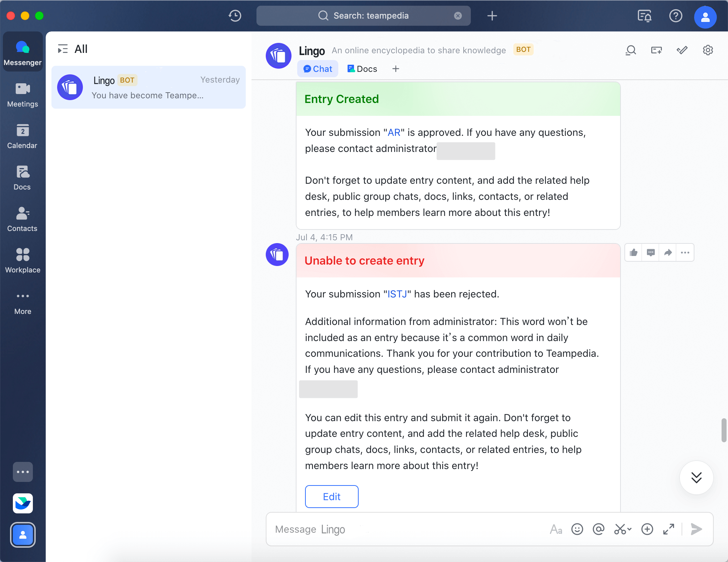The height and width of the screenshot is (562, 728).
Task: Open Contacts from the sidebar
Action: coord(23,219)
